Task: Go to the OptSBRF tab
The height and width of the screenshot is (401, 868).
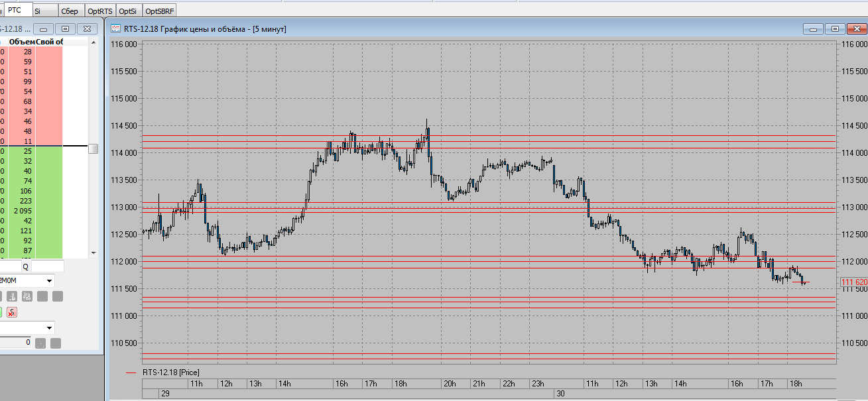Action: [x=160, y=11]
